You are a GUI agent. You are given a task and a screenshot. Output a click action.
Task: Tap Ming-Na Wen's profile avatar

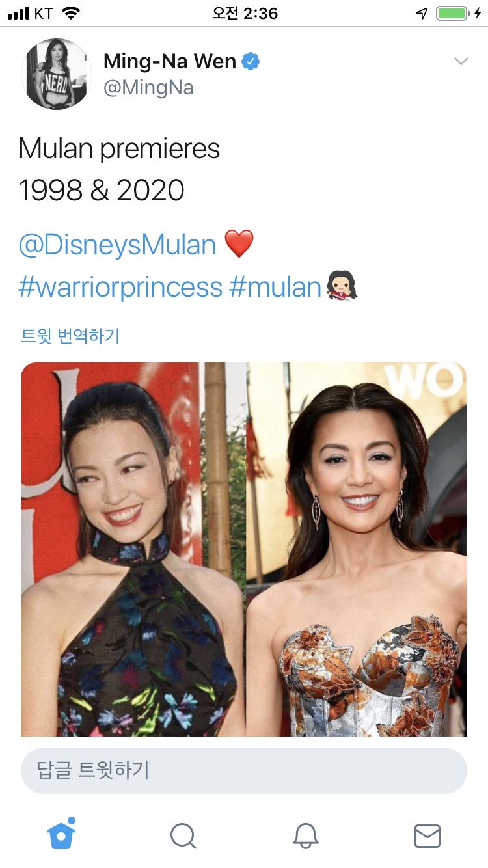click(57, 74)
